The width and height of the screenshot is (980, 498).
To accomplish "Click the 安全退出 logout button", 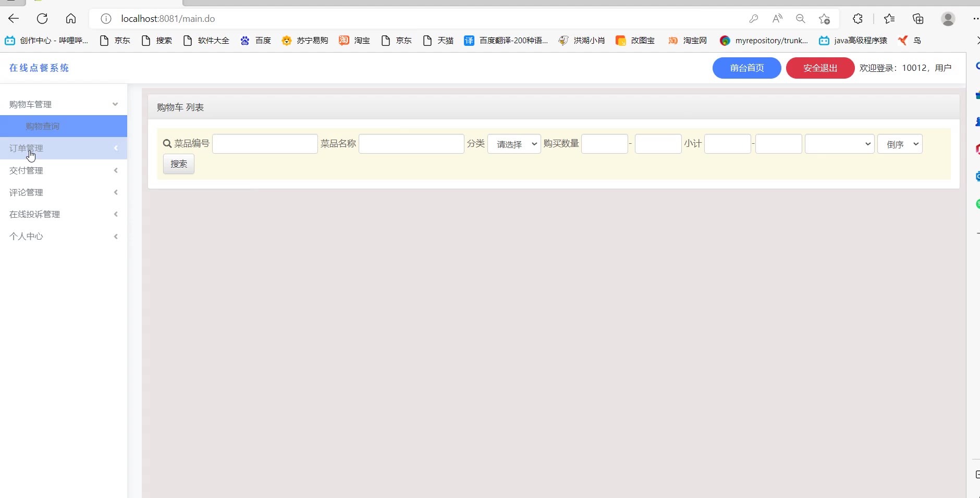I will [820, 68].
